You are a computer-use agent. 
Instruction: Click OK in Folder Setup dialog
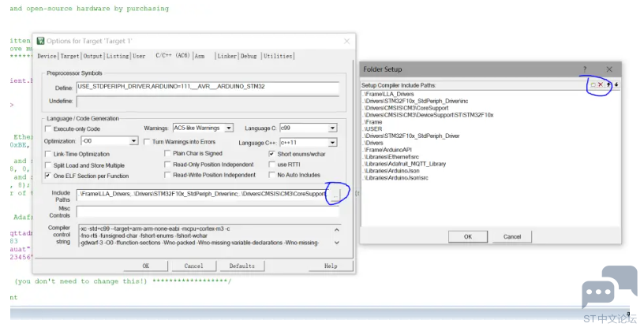pos(467,236)
